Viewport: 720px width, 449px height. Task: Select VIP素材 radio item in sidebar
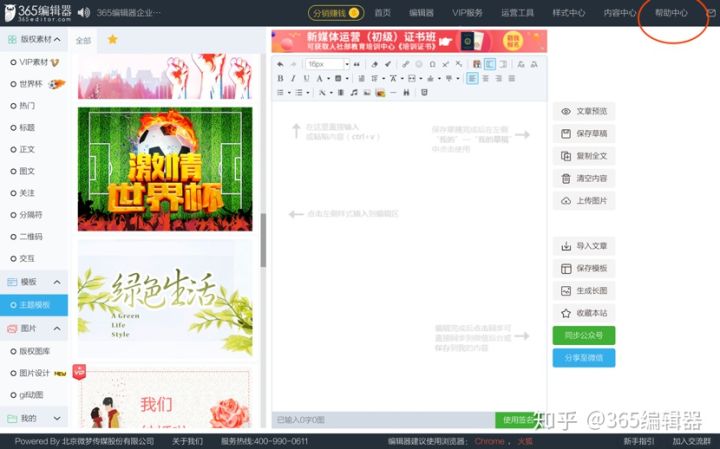34,62
